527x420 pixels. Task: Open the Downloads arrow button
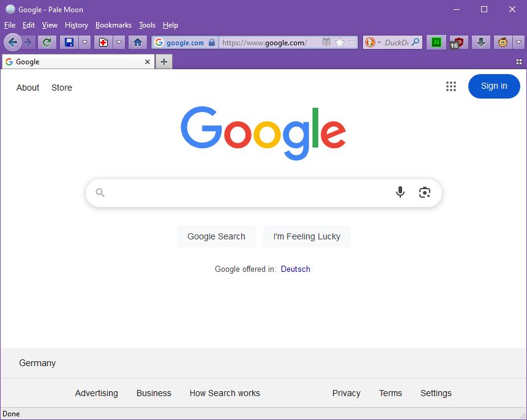tap(481, 42)
